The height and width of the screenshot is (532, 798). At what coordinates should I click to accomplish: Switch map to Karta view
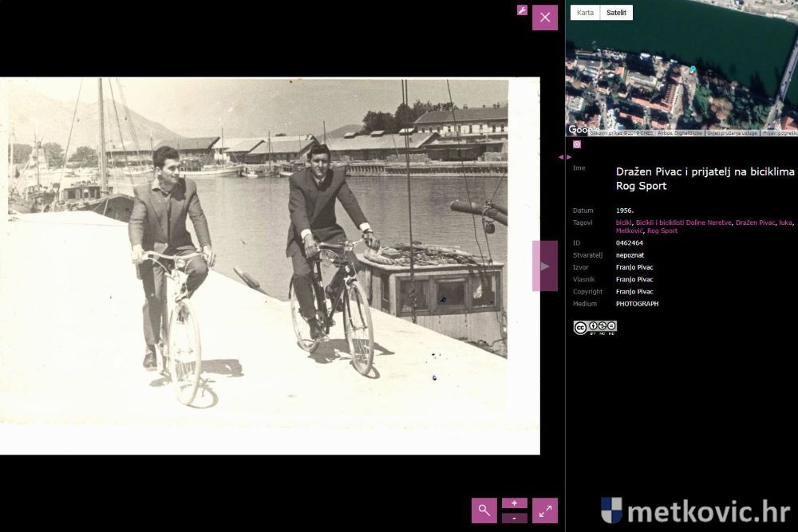pyautogui.click(x=585, y=13)
